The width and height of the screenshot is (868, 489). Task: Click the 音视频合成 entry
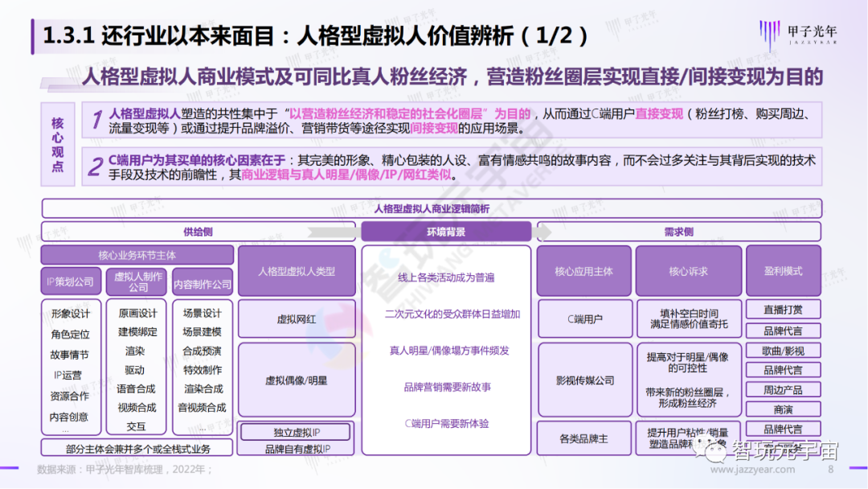pos(202,408)
